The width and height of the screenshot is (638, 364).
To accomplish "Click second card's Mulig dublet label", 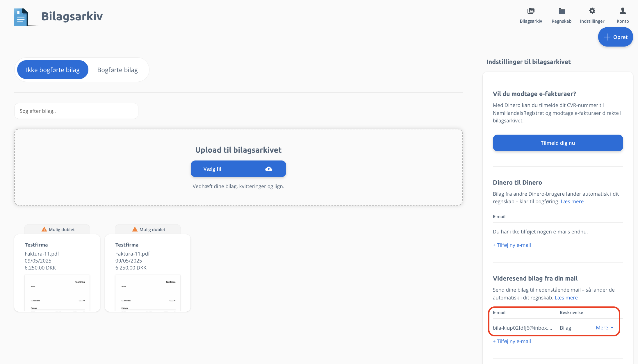I will (x=152, y=230).
